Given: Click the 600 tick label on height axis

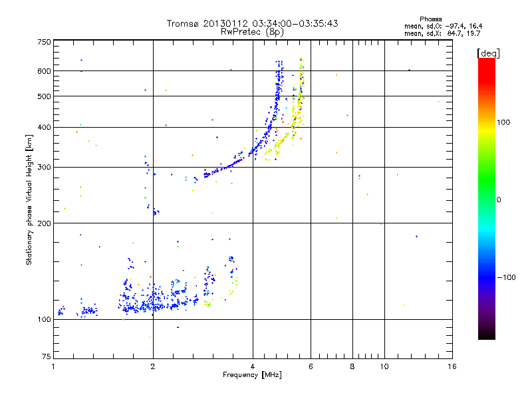Looking at the screenshot, I should (x=44, y=71).
